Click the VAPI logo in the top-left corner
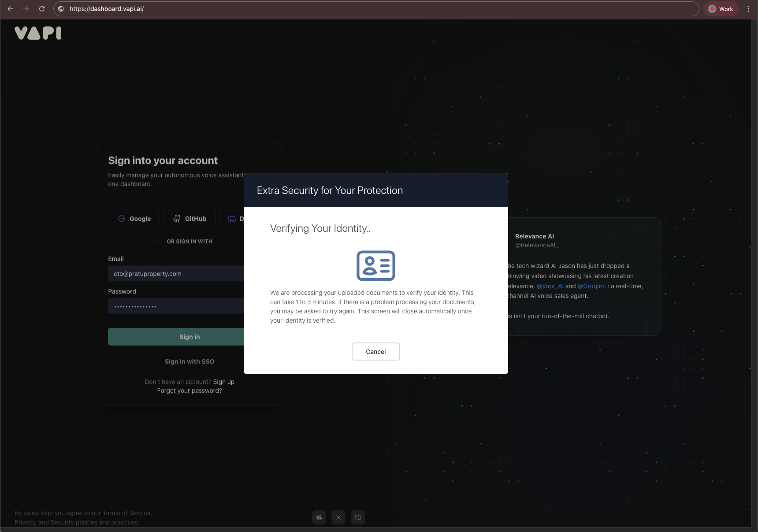 pos(38,33)
